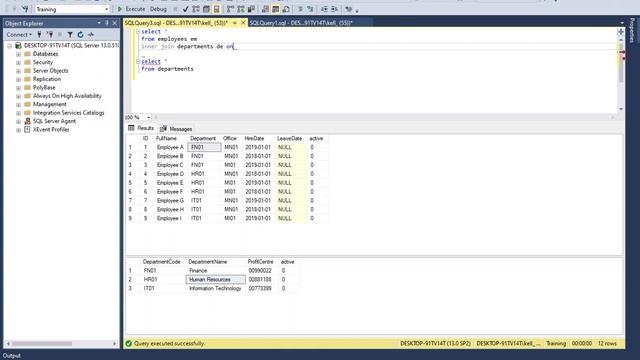Click the Decrease Indent toolbar icon

324,9
